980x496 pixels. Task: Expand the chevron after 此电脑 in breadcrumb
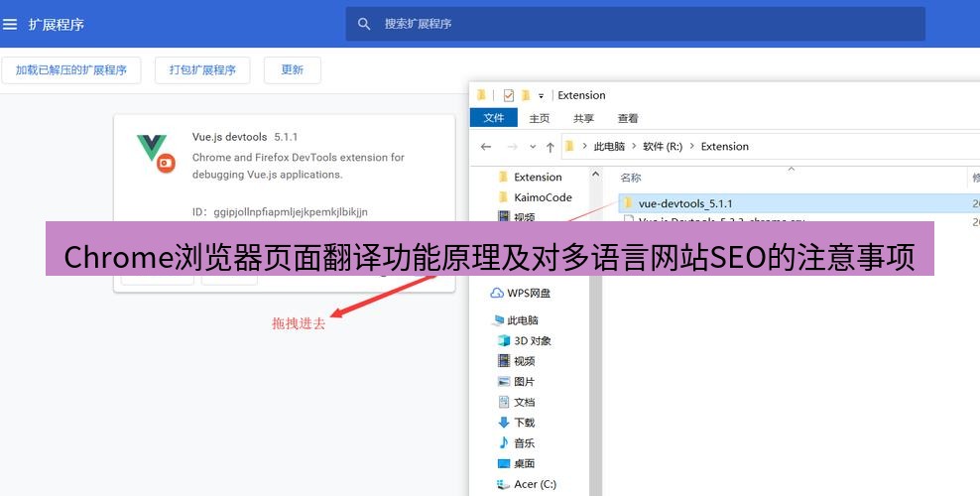635,146
